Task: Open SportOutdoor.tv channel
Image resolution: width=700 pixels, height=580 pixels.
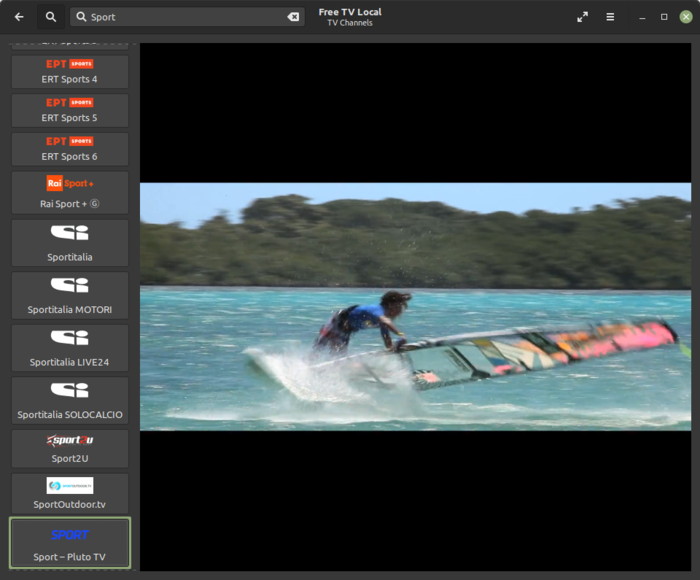Action: click(70, 493)
